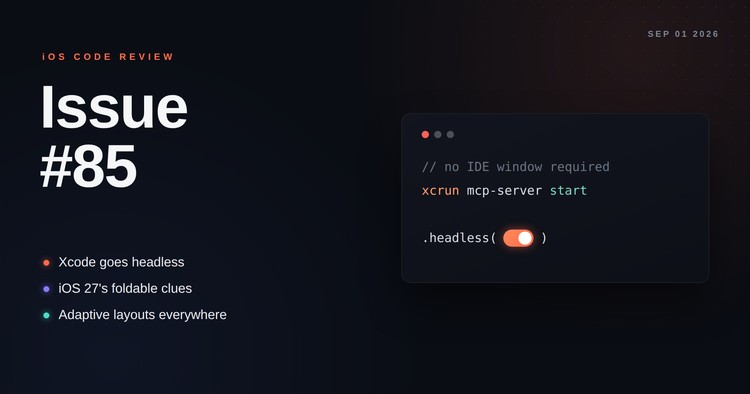Click the "mcp-server" code text

504,191
